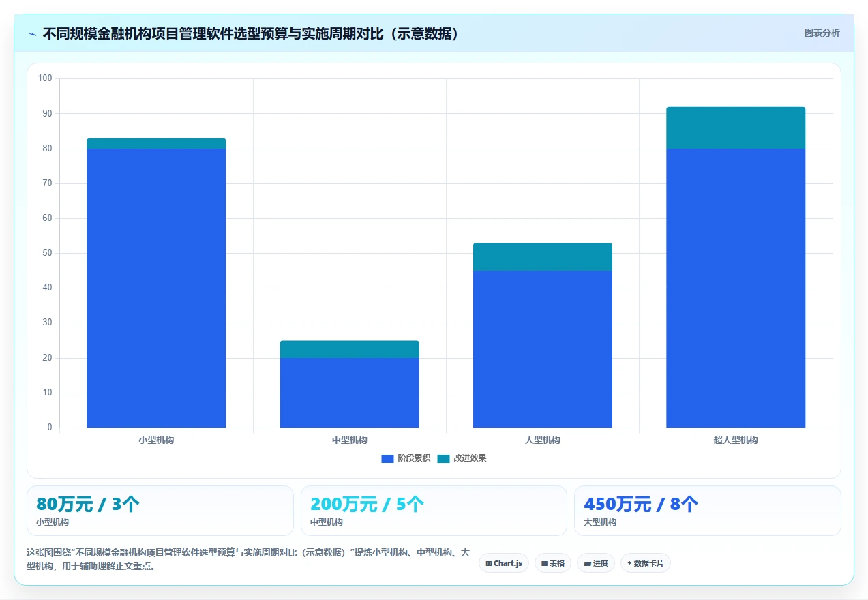This screenshot has width=868, height=600.
Task: Click the blue bar segment for 超大型机构
Action: (x=736, y=288)
